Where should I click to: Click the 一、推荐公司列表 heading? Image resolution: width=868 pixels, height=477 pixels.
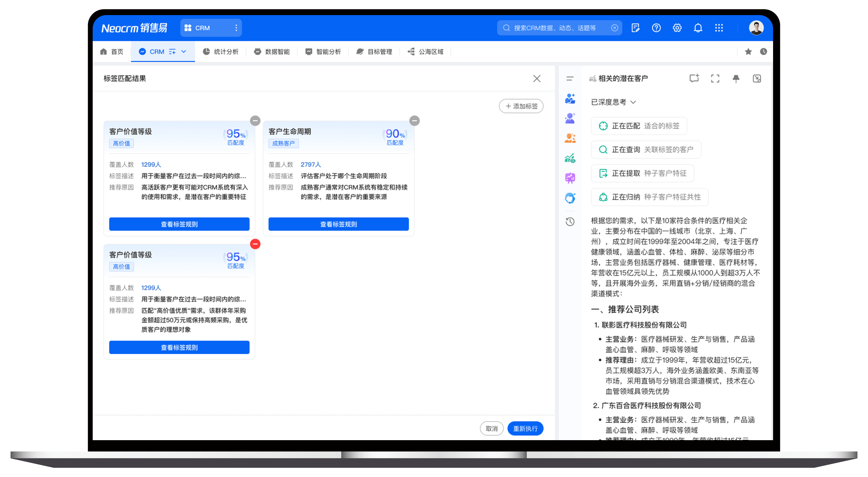[625, 309]
